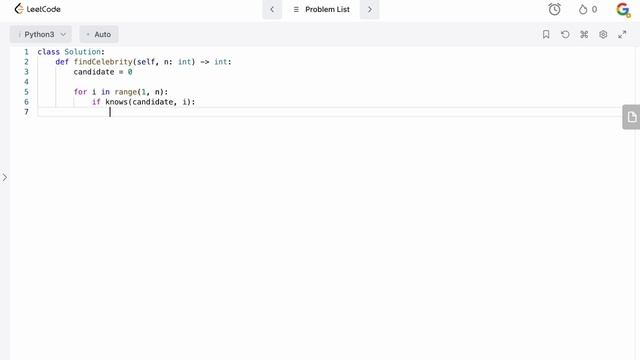Place cursor on code line 7
The width and height of the screenshot is (640, 360).
click(x=329, y=112)
